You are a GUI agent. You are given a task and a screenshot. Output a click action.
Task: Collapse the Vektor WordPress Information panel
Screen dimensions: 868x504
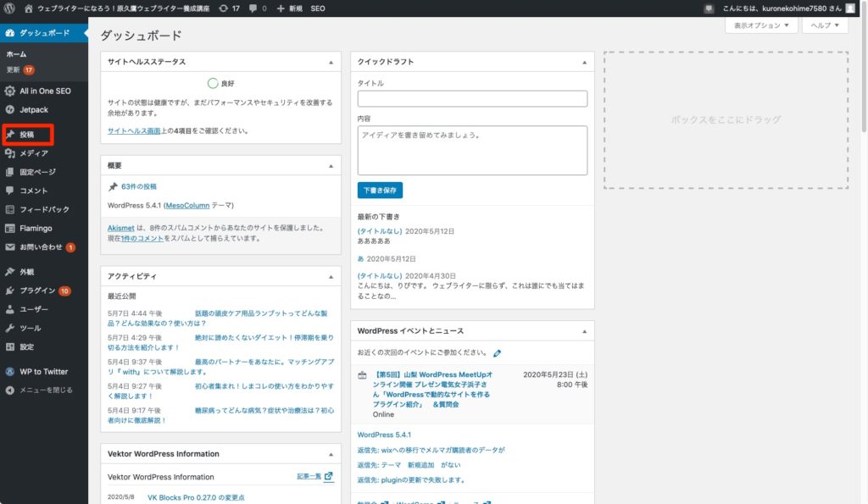[331, 455]
